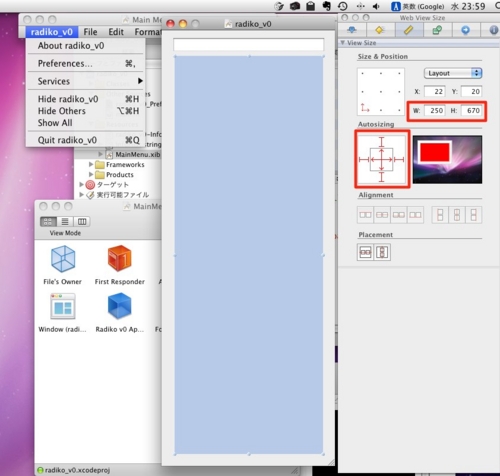Toggle the left autosizing strut
The image size is (500, 476).
point(364,160)
